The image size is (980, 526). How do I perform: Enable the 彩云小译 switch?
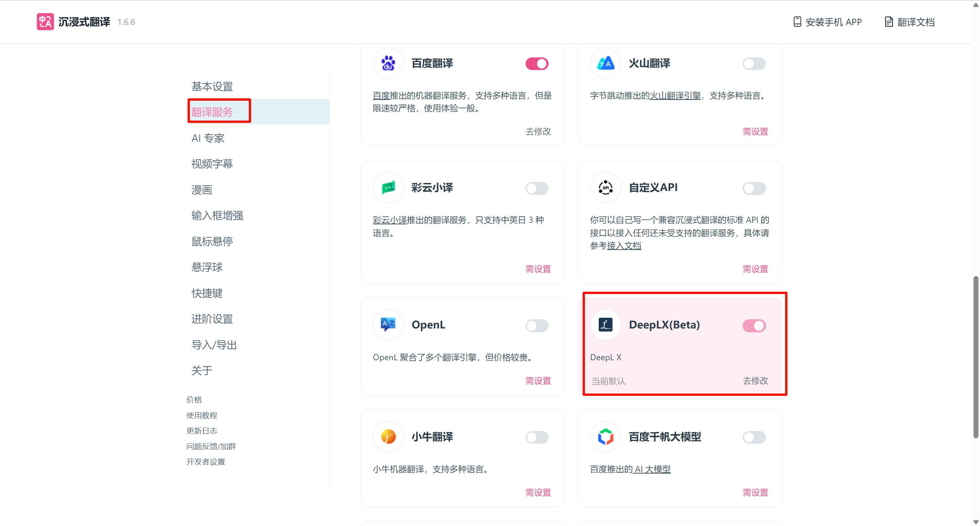(x=537, y=188)
